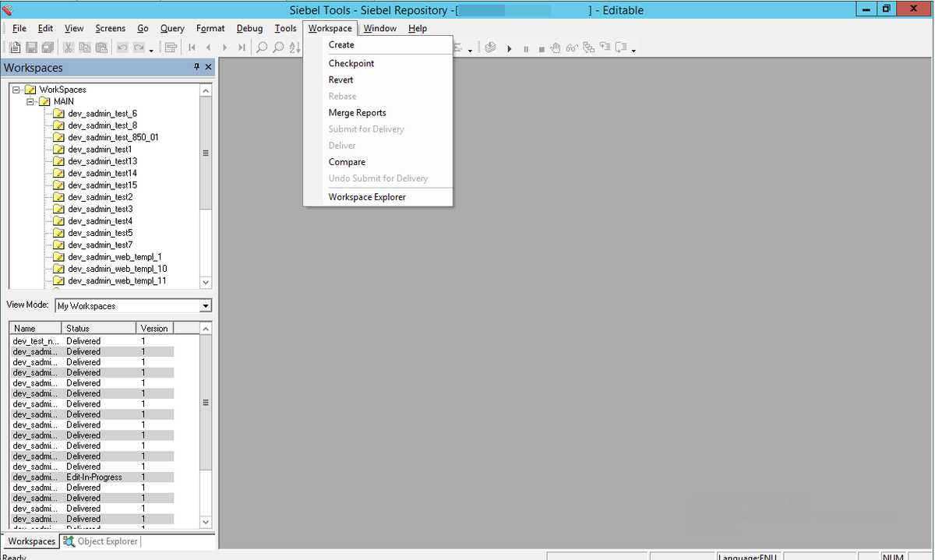Select the Workspaces bottom tab
This screenshot has height=560, width=935.
(31, 541)
